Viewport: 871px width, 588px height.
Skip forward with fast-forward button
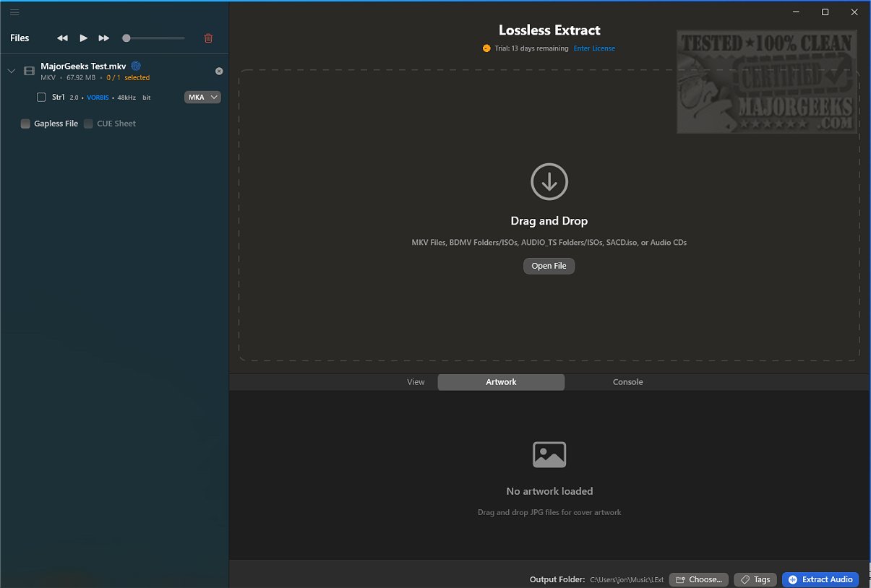(104, 38)
